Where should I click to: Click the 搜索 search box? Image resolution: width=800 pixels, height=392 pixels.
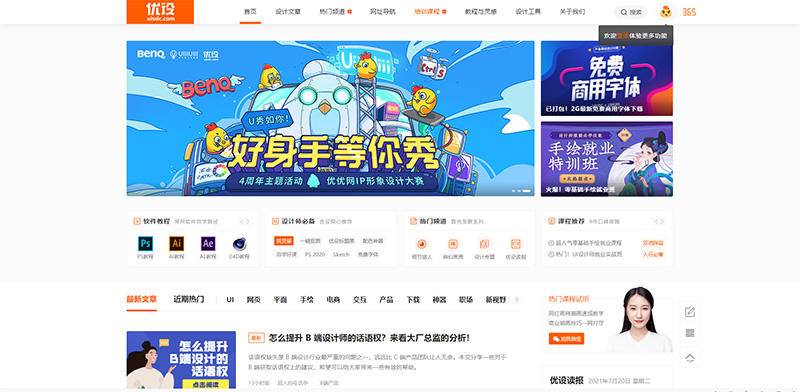pyautogui.click(x=631, y=12)
